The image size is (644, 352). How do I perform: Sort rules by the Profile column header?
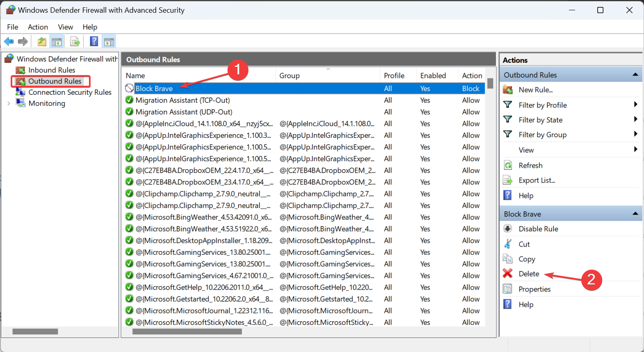pyautogui.click(x=398, y=75)
